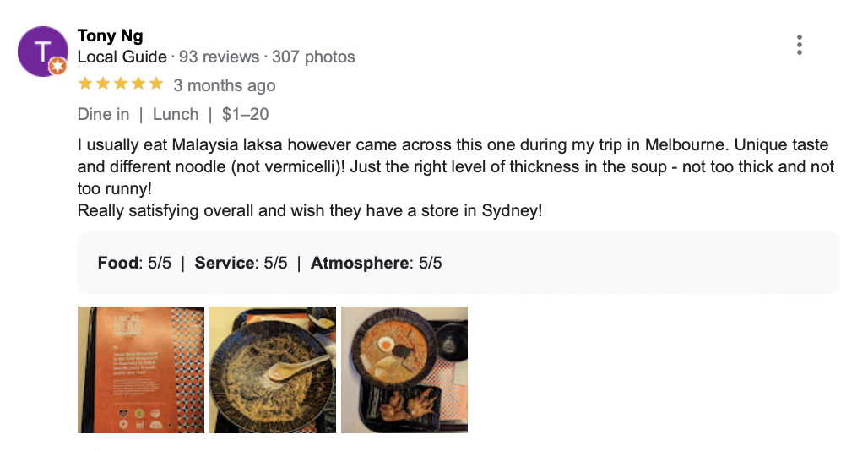Click the orange Local Guide badge on avatar
The image size is (868, 451).
click(57, 66)
